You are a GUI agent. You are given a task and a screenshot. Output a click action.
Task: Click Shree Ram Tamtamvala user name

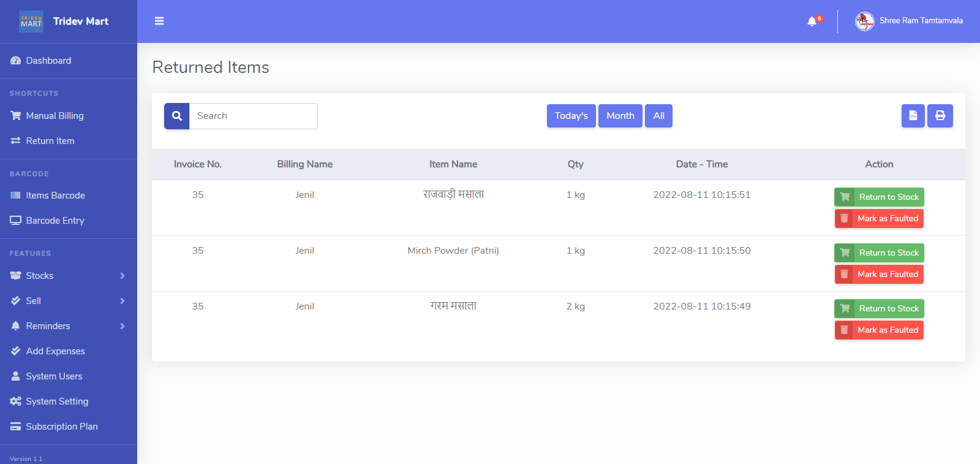pyautogui.click(x=921, y=21)
